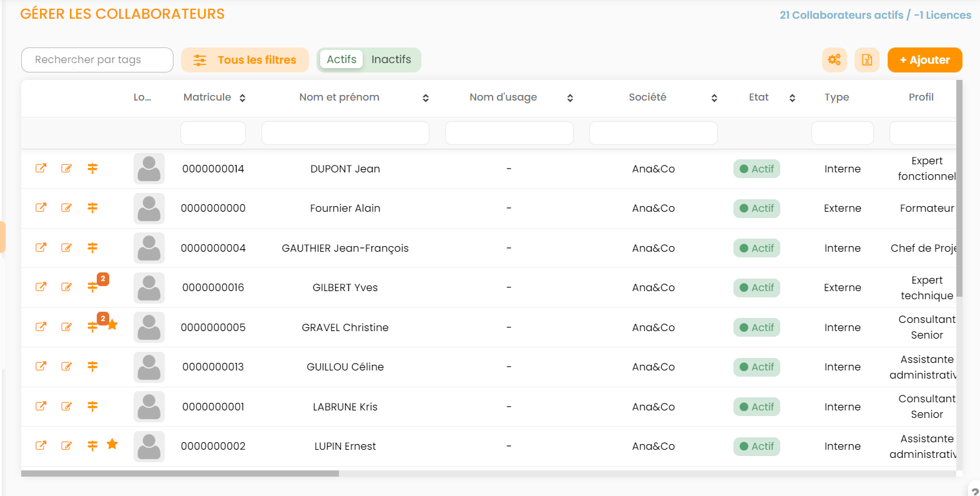Edit the Fournier Alain collaborator entry
Screen dimensions: 980x496
[66, 208]
